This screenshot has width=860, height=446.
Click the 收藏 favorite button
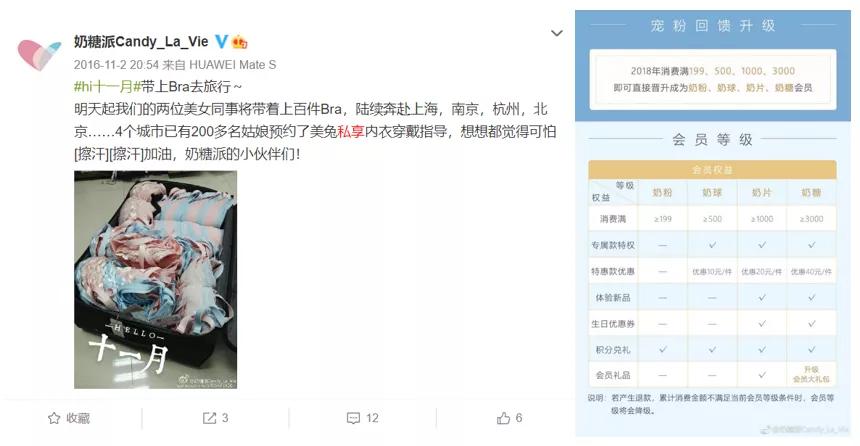pyautogui.click(x=69, y=418)
